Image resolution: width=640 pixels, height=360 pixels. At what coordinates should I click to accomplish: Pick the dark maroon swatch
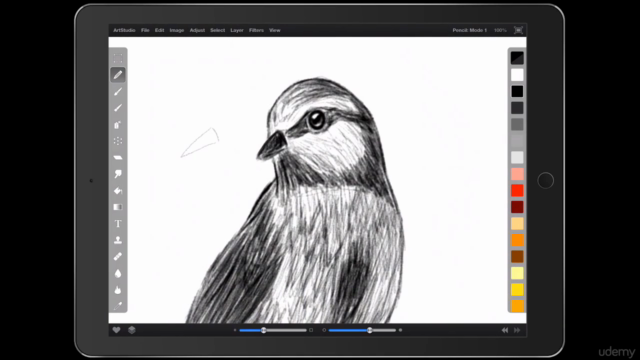pos(517,207)
